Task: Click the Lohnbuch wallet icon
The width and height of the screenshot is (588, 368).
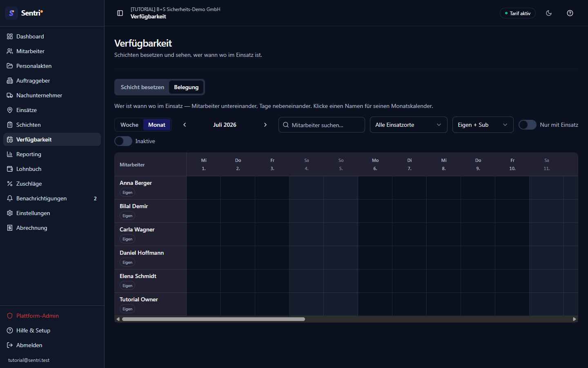Action: pos(10,169)
